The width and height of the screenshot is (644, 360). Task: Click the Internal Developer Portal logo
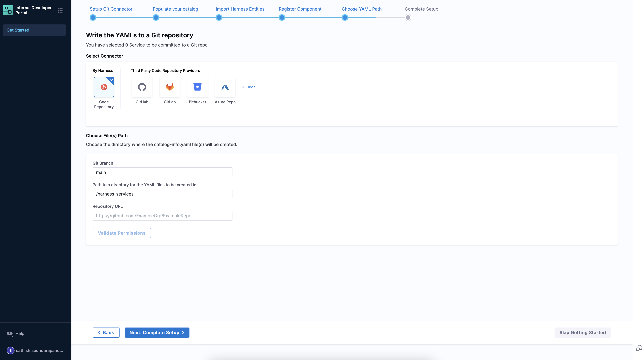tap(8, 10)
